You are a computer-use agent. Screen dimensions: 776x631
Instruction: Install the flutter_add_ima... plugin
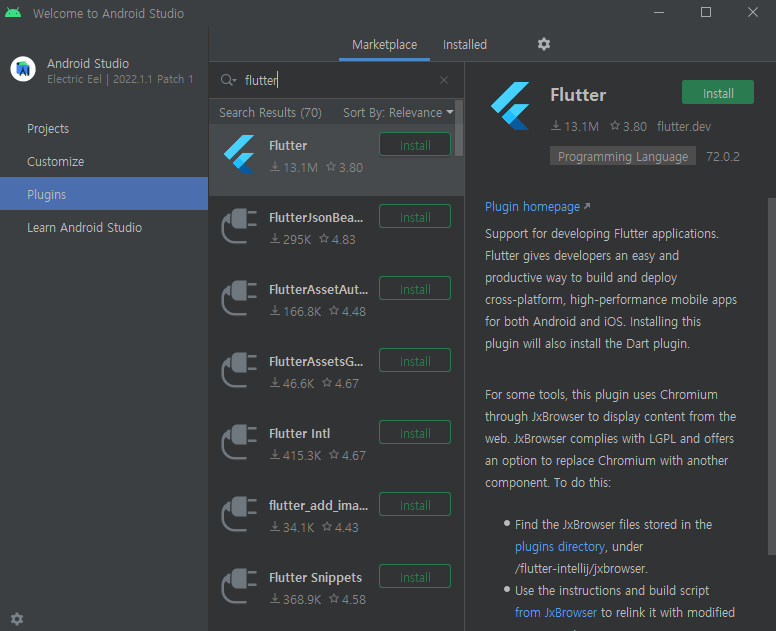coord(415,505)
